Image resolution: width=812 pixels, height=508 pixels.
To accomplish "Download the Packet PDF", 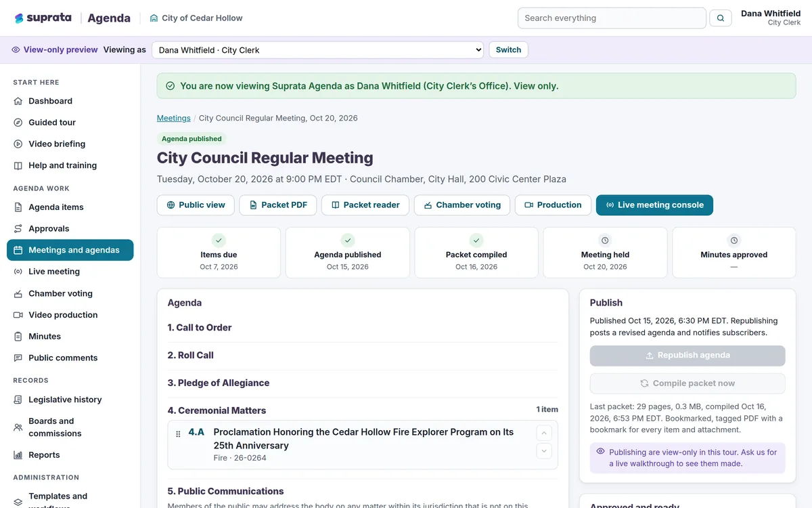I will click(x=278, y=205).
